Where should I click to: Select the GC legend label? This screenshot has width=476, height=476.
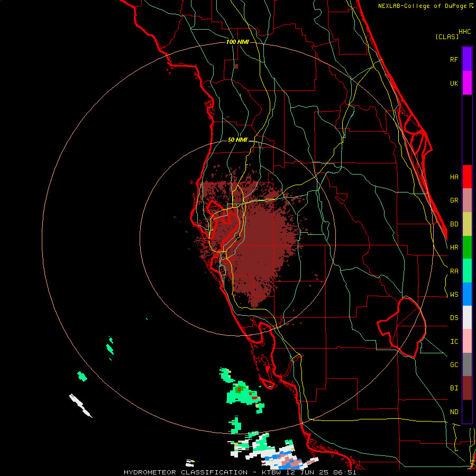click(x=454, y=365)
